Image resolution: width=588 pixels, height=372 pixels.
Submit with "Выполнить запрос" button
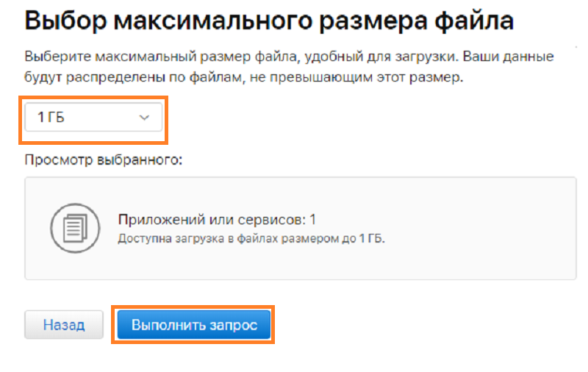pyautogui.click(x=194, y=325)
